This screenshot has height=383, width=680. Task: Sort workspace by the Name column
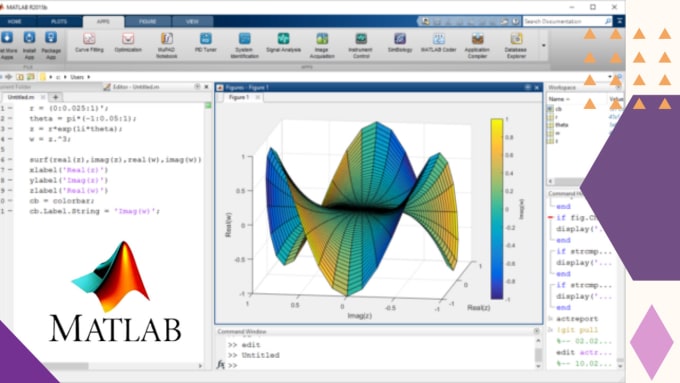(x=559, y=99)
